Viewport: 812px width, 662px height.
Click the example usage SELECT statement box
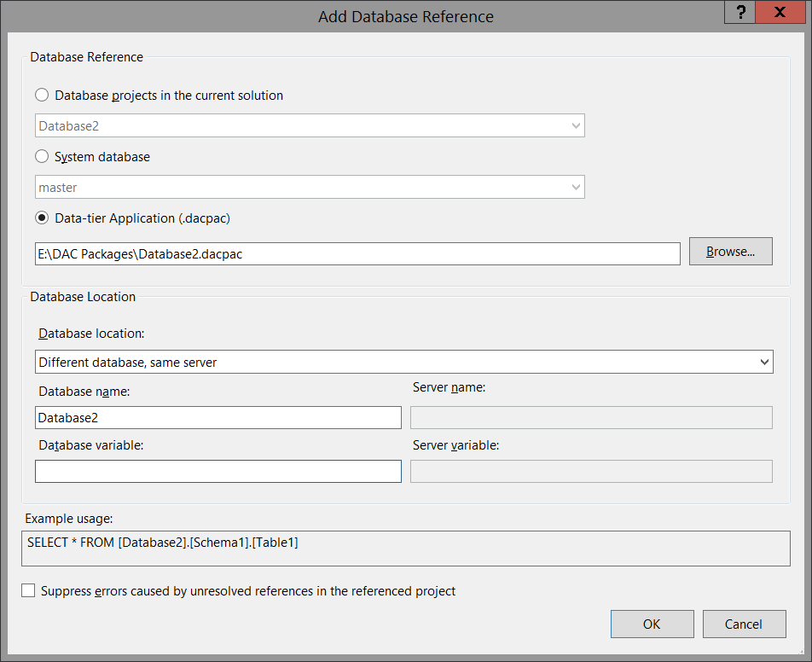coord(406,549)
